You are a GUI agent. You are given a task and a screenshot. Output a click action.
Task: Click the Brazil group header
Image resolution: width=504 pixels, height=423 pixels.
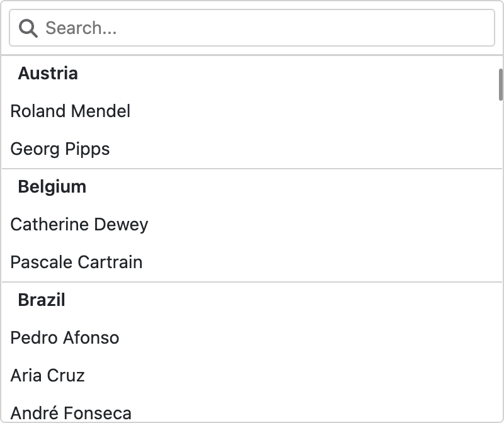(x=42, y=300)
